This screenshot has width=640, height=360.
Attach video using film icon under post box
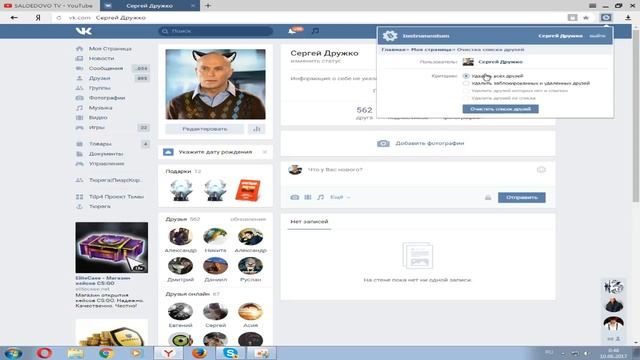coord(308,198)
